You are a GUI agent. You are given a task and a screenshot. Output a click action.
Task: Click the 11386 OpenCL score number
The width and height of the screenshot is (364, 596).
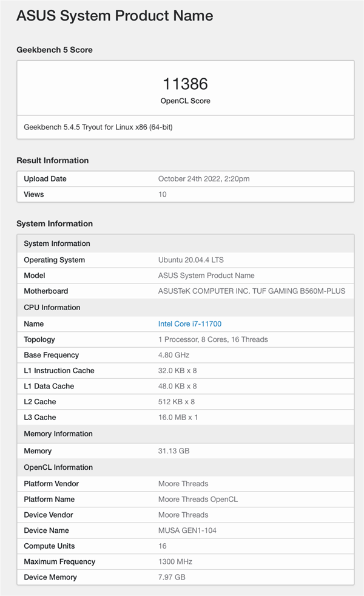point(186,84)
